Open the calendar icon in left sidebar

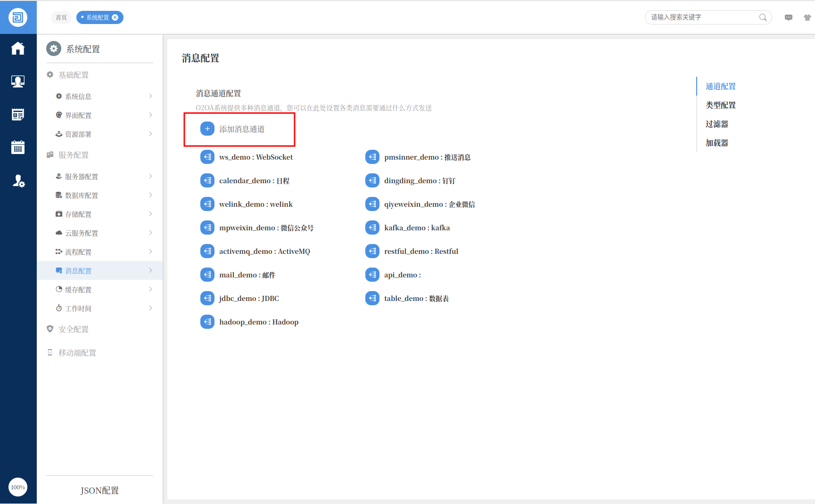point(18,147)
